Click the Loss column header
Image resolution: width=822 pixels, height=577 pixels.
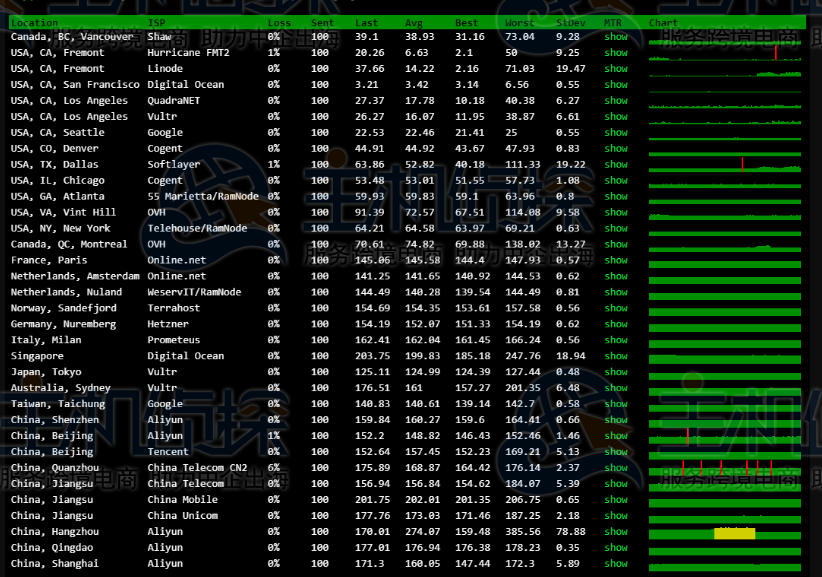[x=279, y=22]
